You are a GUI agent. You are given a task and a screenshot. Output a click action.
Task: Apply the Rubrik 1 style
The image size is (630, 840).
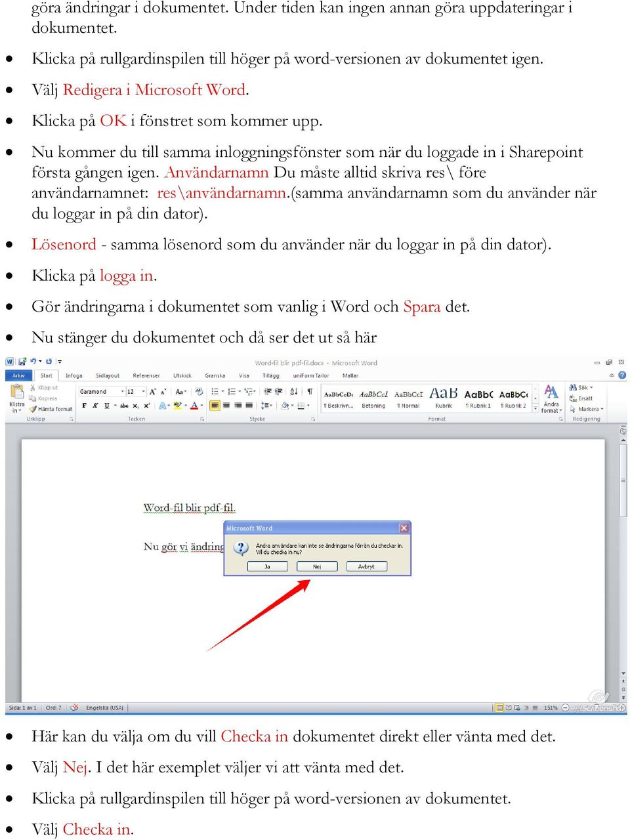coord(479,398)
